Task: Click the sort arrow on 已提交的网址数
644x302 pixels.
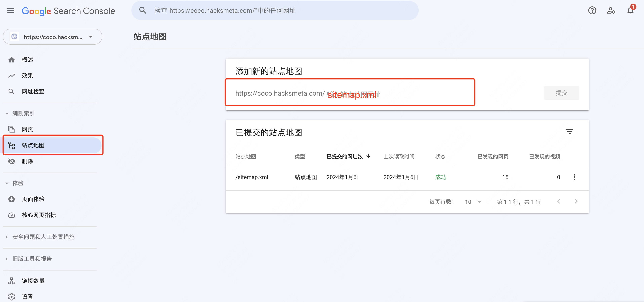Action: pos(368,156)
